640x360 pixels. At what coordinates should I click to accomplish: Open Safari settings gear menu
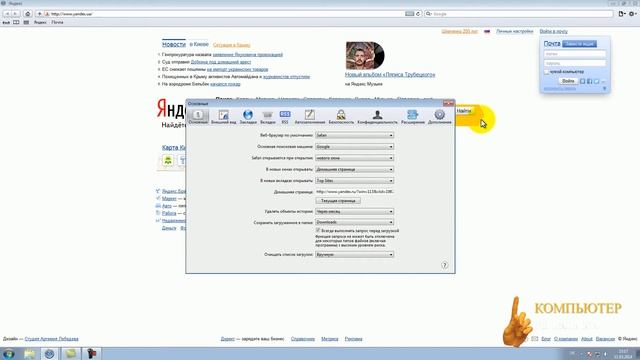pyautogui.click(x=632, y=14)
